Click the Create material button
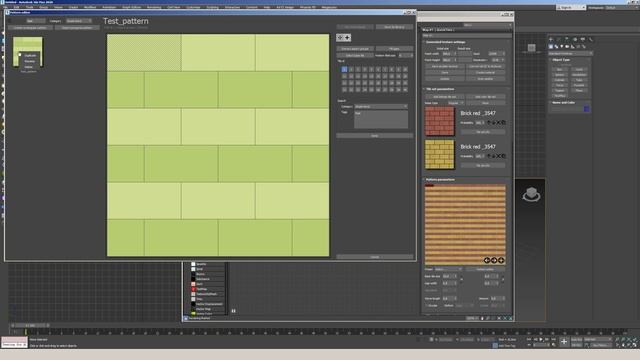This screenshot has width=640, height=360. tap(485, 72)
